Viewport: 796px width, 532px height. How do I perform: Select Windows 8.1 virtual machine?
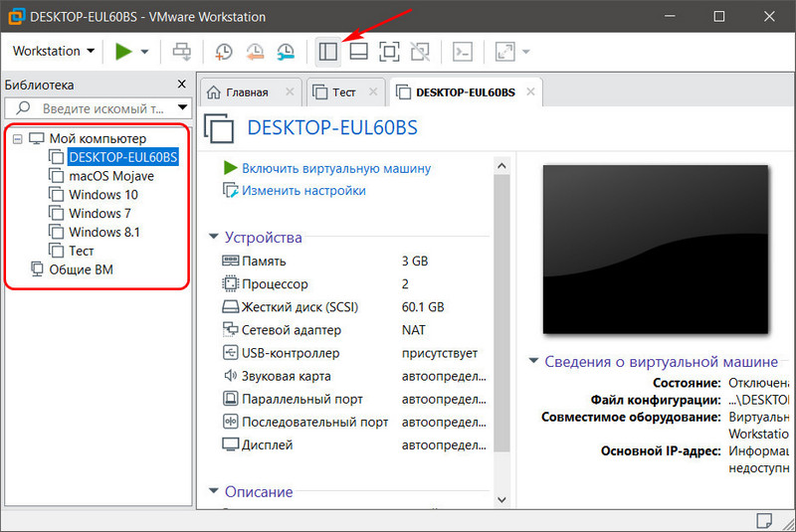tap(104, 233)
